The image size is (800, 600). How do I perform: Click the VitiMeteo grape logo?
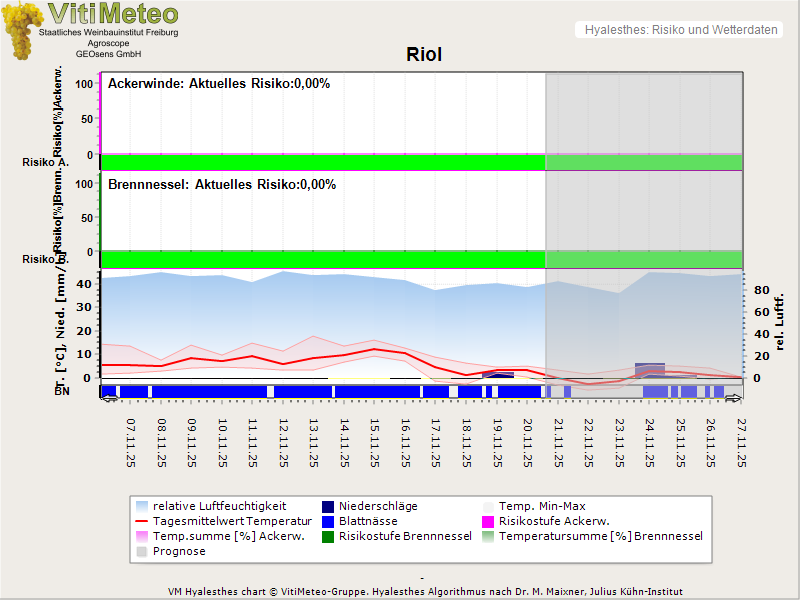[24, 32]
